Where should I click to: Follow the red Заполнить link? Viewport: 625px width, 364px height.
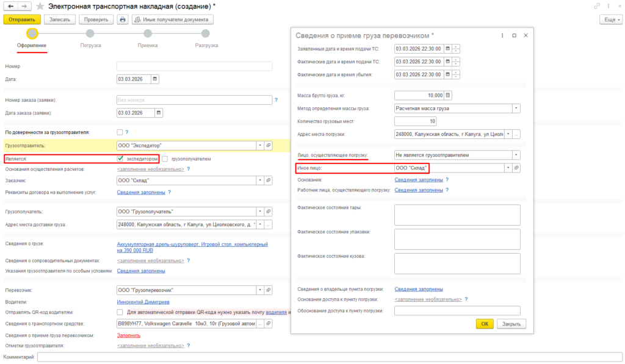coord(128,335)
